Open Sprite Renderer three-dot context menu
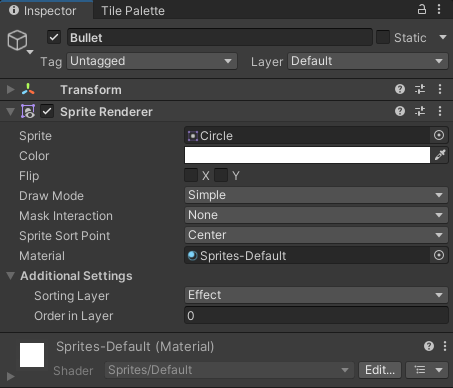This screenshot has height=388, width=453. [x=440, y=111]
